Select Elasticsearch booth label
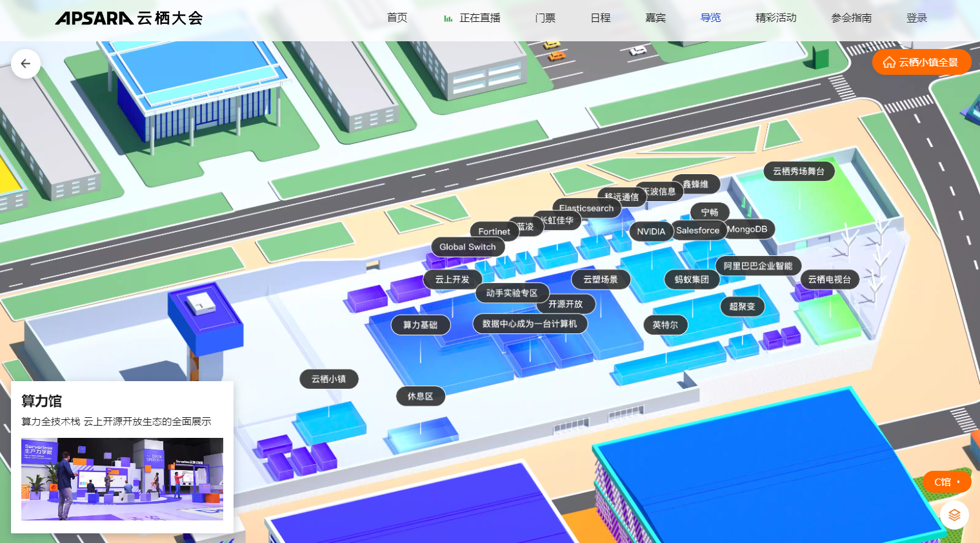Viewport: 980px width, 543px height. 586,208
